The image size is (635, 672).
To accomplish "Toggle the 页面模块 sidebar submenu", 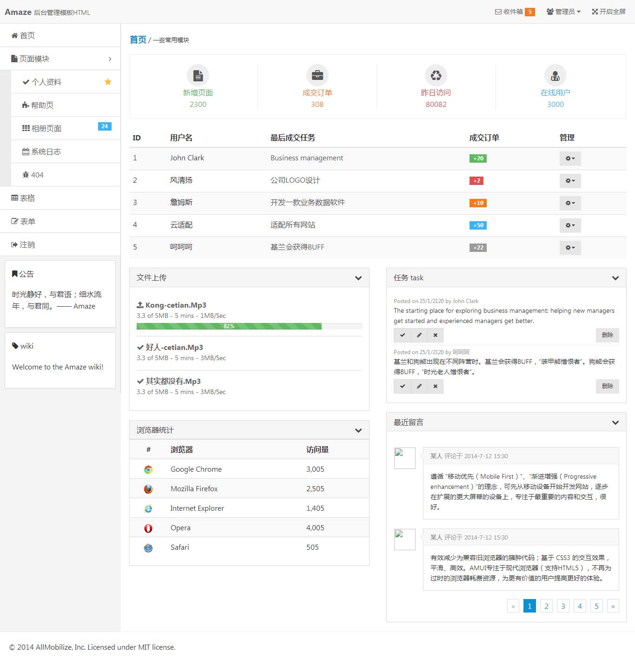I will [60, 59].
